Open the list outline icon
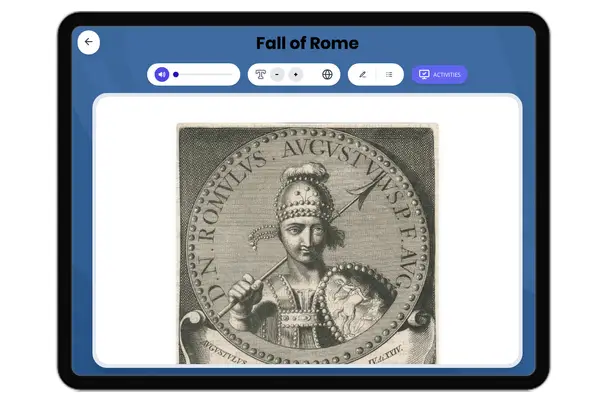600x400 pixels. pos(389,74)
